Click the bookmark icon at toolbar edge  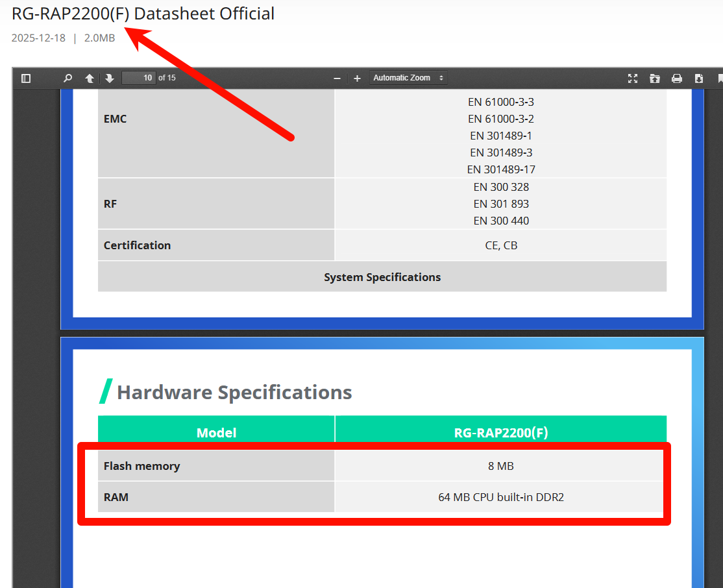pos(720,79)
